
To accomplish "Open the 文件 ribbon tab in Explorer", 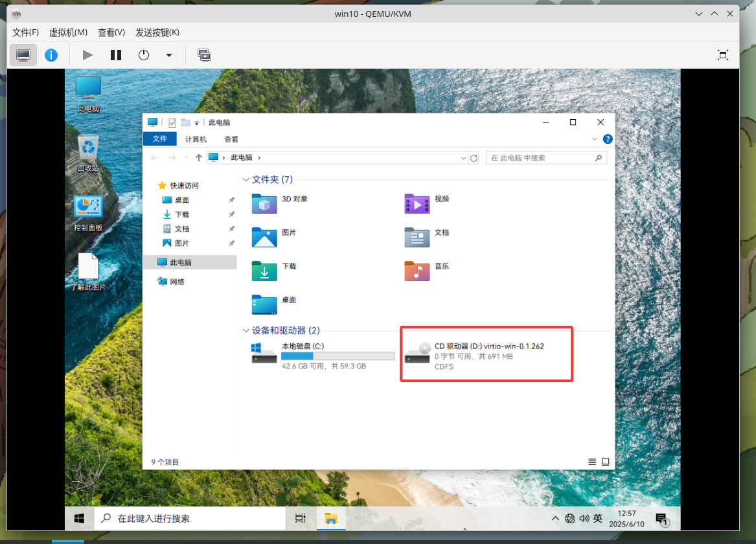I will (160, 139).
